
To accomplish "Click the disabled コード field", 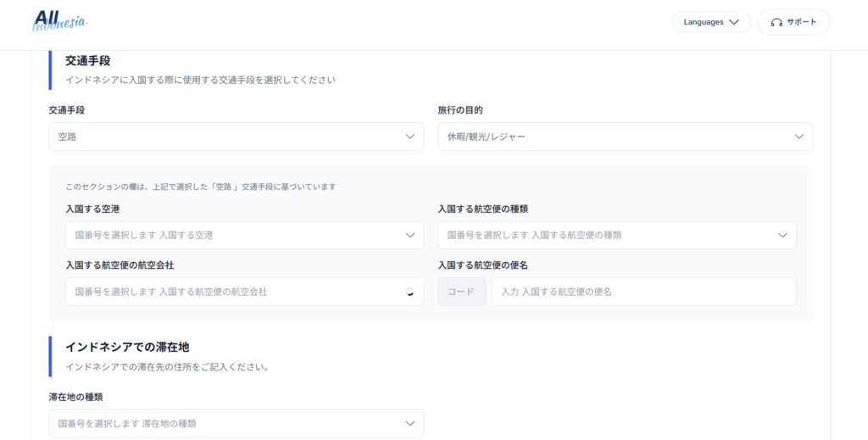I will pyautogui.click(x=462, y=292).
